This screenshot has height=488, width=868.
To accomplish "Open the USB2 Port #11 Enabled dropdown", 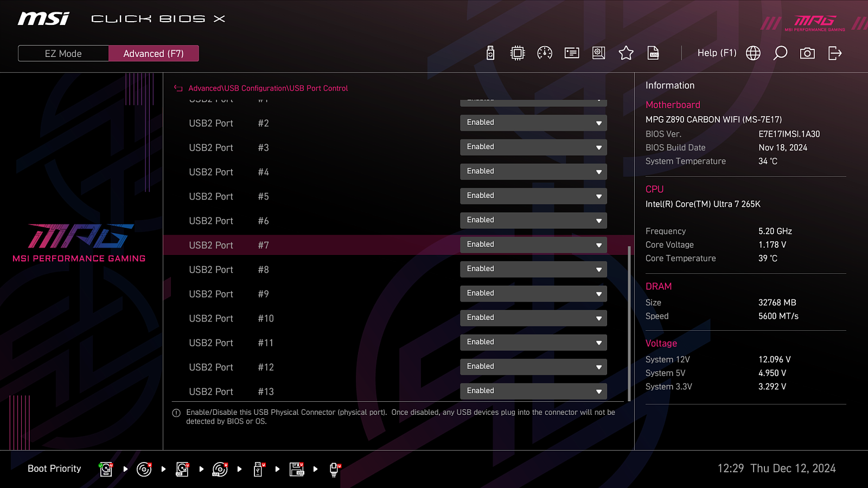I will pyautogui.click(x=533, y=343).
